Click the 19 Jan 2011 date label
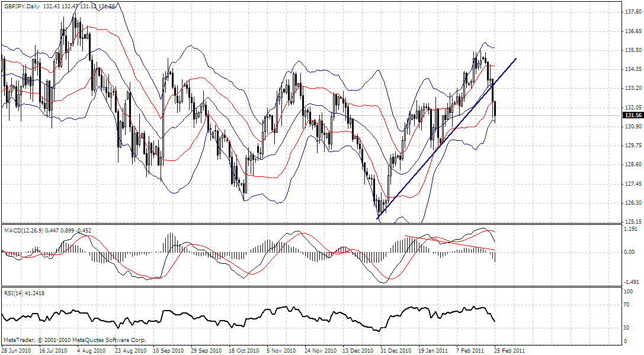 coord(434,351)
